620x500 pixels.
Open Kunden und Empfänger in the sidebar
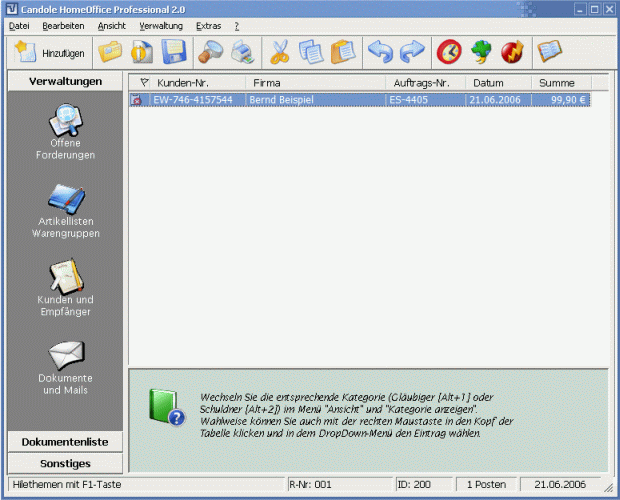66,288
